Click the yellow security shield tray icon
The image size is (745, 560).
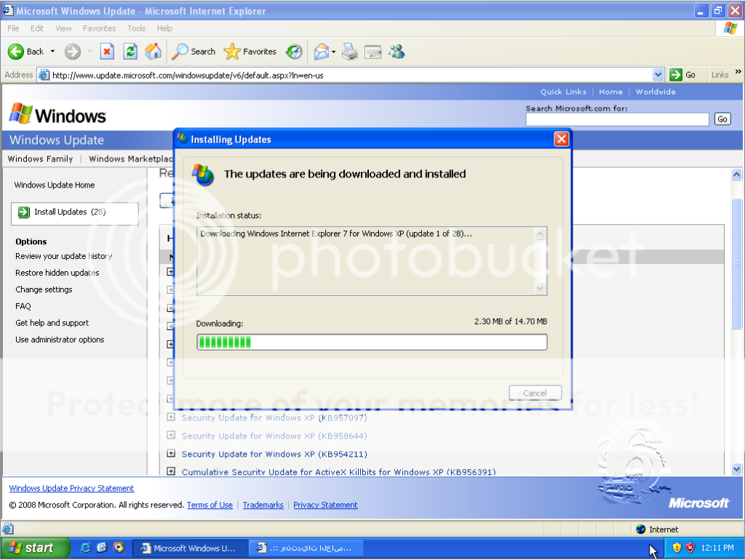(x=677, y=548)
